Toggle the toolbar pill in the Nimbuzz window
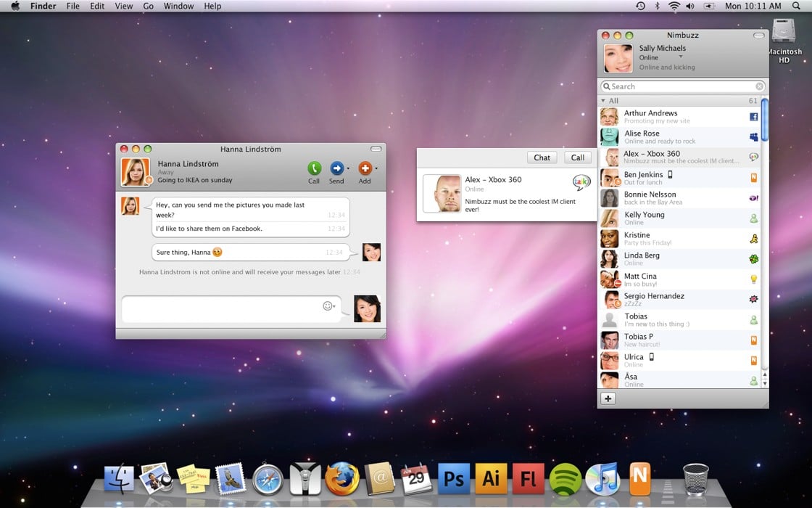812x508 pixels. click(758, 36)
